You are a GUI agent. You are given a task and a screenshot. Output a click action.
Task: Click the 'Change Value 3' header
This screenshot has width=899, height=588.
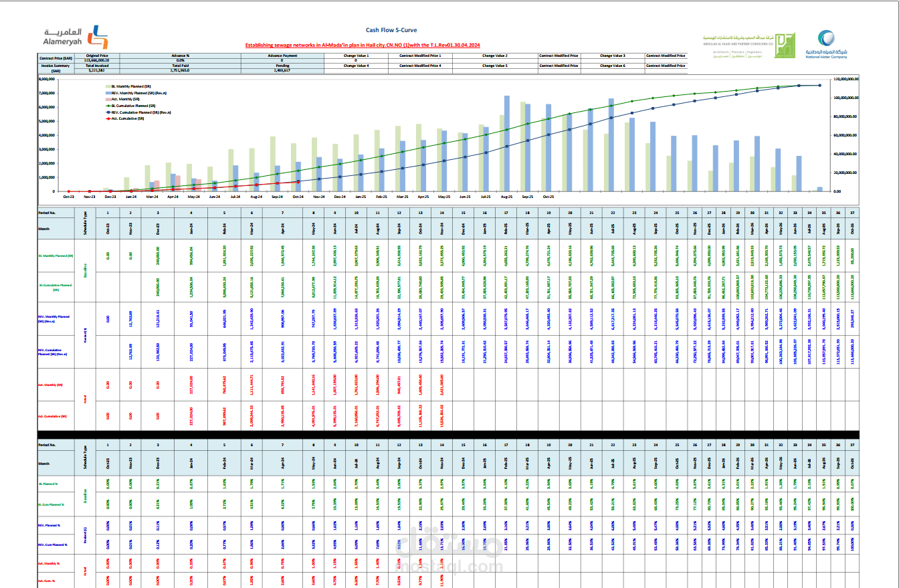coord(613,56)
